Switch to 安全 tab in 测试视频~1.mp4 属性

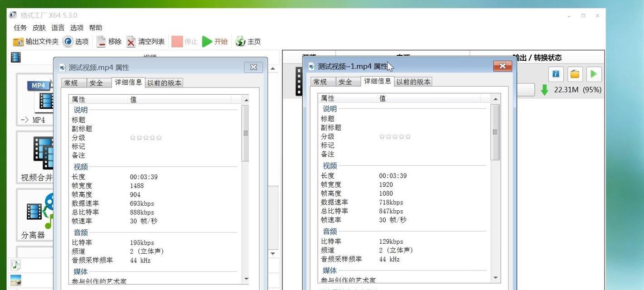pyautogui.click(x=349, y=82)
